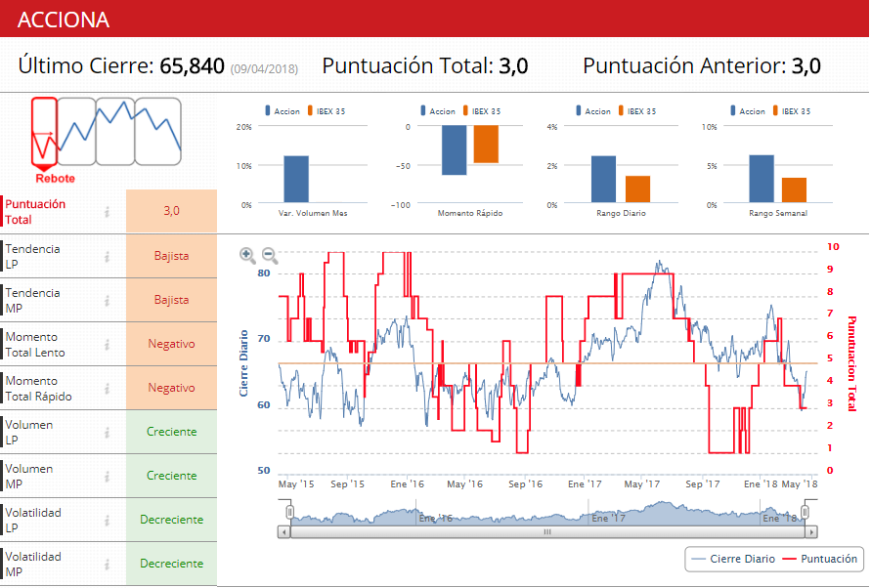Click the blue Accion bar in Rango Diario
The width and height of the screenshot is (871, 588).
[603, 180]
